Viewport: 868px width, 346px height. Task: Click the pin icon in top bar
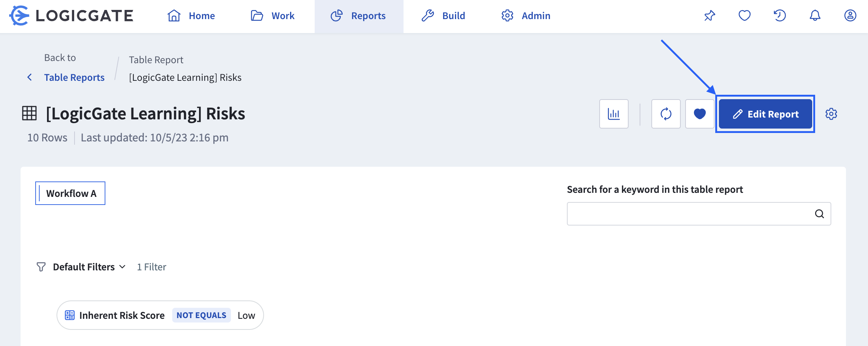(709, 16)
